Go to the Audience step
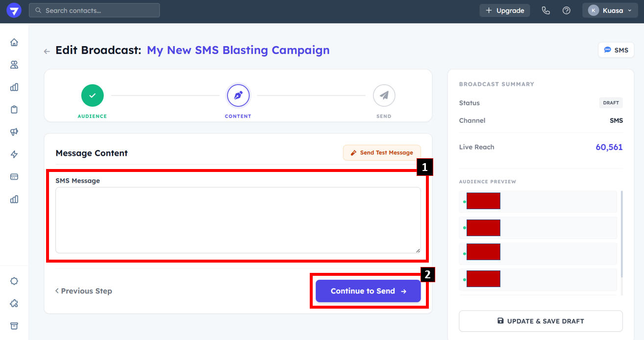 [92, 96]
